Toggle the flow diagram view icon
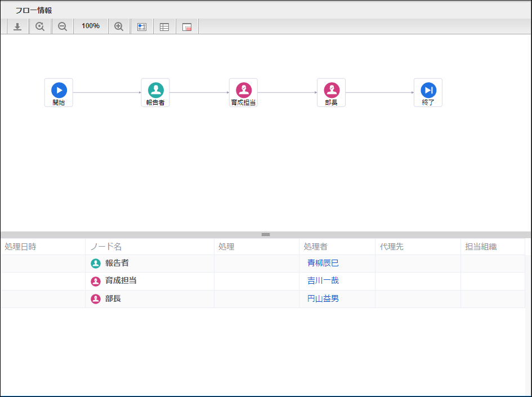532x397 pixels. coord(142,26)
